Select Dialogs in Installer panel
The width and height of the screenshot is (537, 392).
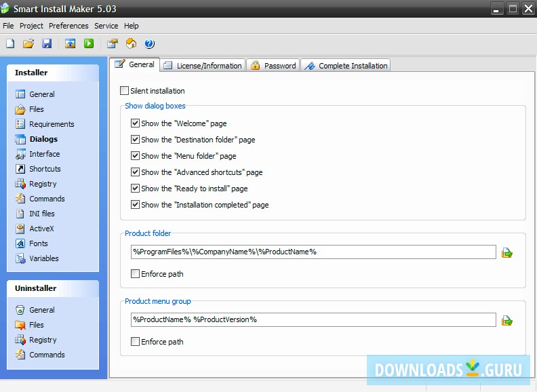coord(37,139)
